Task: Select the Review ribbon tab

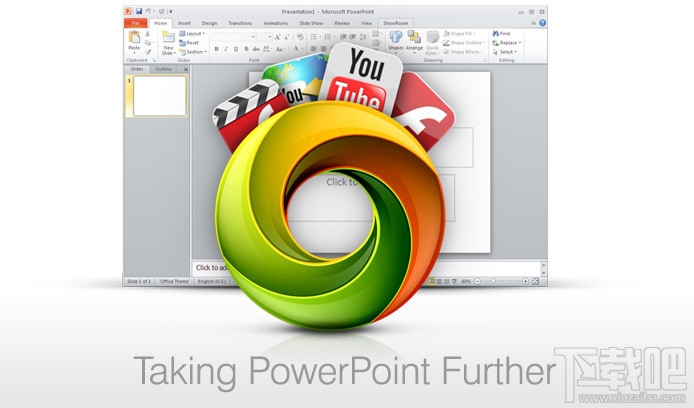Action: coord(342,23)
